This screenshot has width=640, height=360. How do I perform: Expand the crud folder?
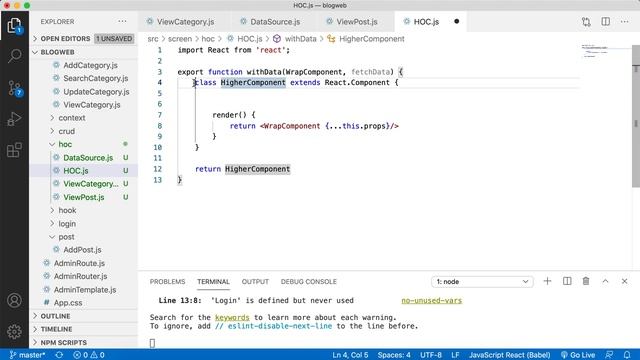point(67,131)
